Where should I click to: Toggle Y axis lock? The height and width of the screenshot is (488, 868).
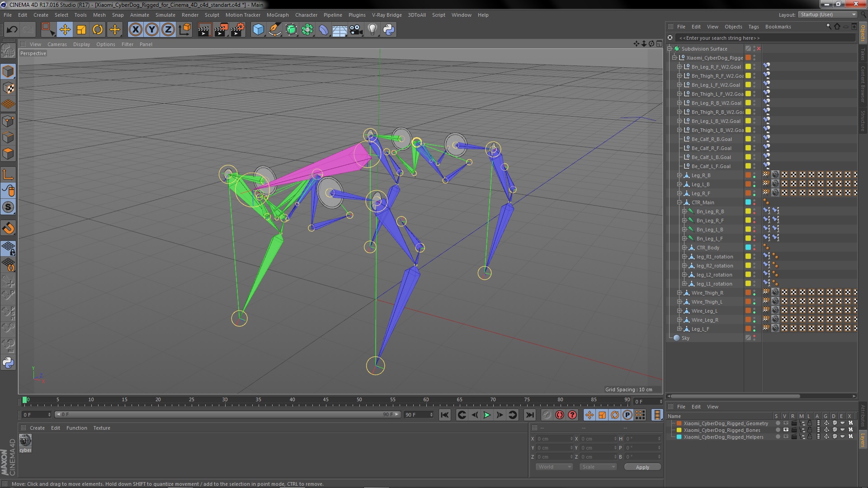click(152, 30)
